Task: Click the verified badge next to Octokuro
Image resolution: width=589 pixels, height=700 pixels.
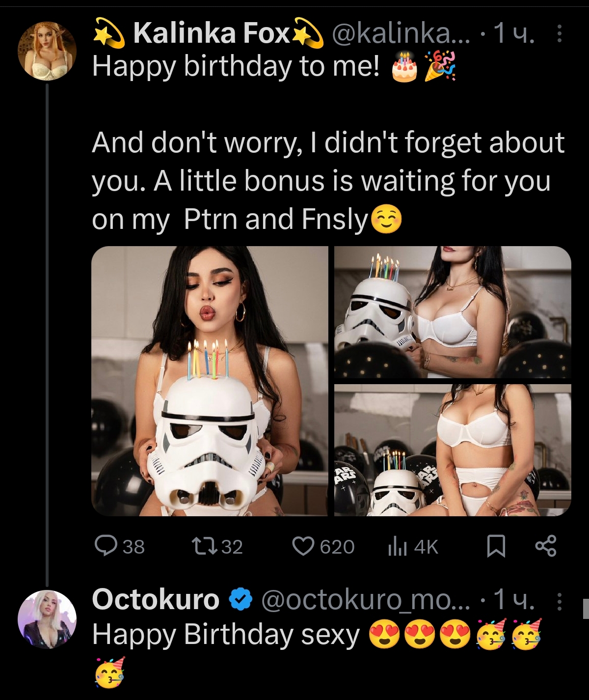Action: tap(241, 599)
